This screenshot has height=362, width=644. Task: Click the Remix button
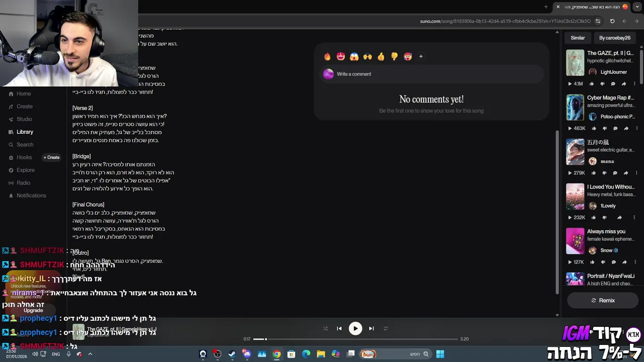603,300
